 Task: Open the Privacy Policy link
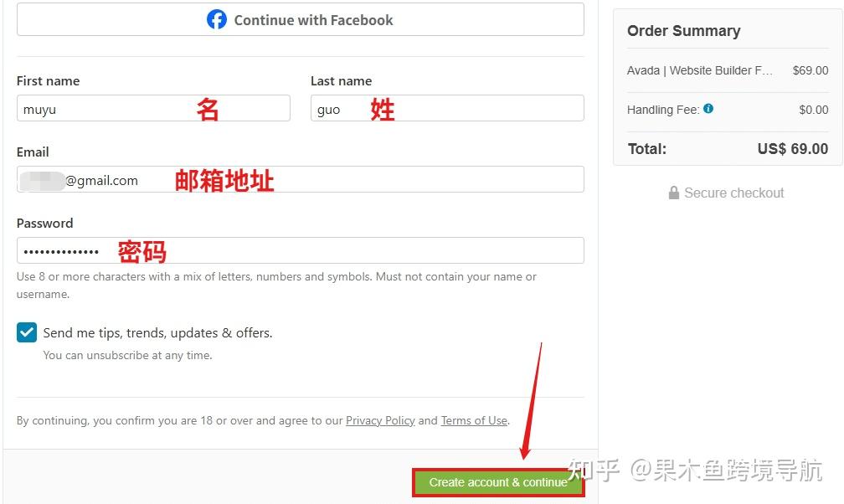pyautogui.click(x=380, y=420)
